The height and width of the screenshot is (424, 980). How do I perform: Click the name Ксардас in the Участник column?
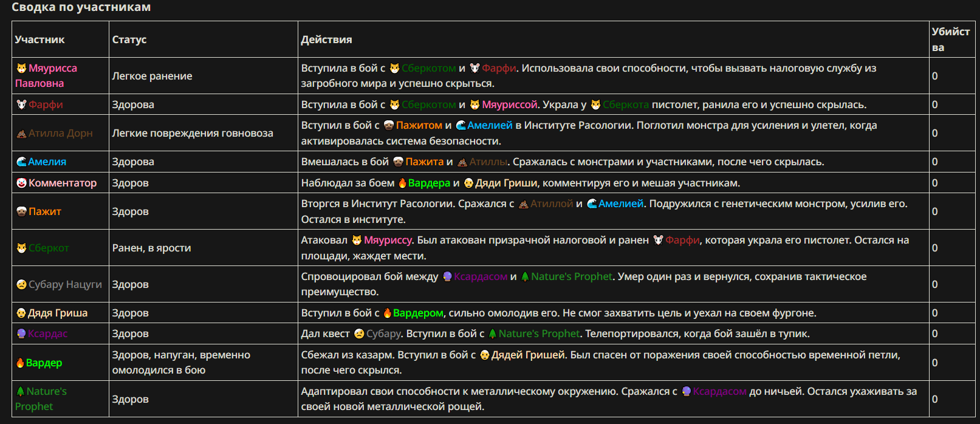click(x=47, y=333)
